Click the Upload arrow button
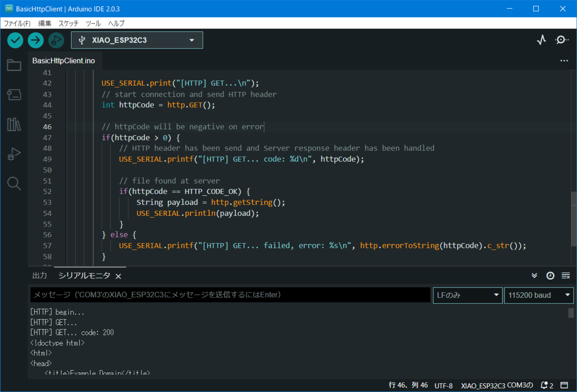 pyautogui.click(x=36, y=40)
